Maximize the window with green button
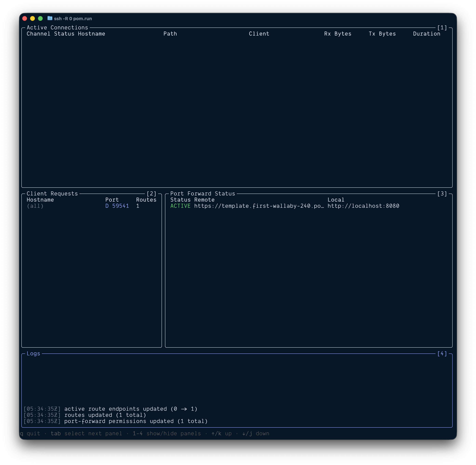 (x=40, y=19)
